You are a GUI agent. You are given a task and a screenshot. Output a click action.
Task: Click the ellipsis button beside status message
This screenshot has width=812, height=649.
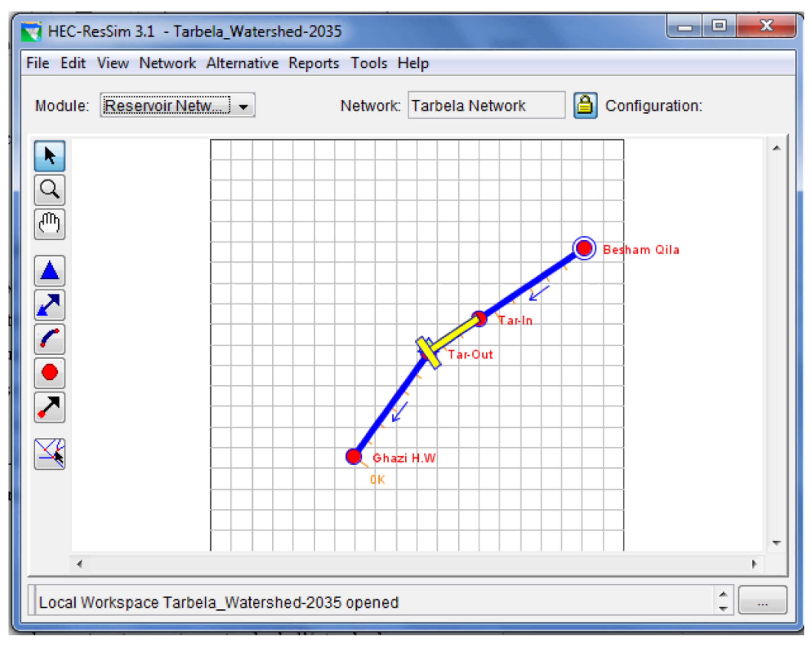point(762,600)
